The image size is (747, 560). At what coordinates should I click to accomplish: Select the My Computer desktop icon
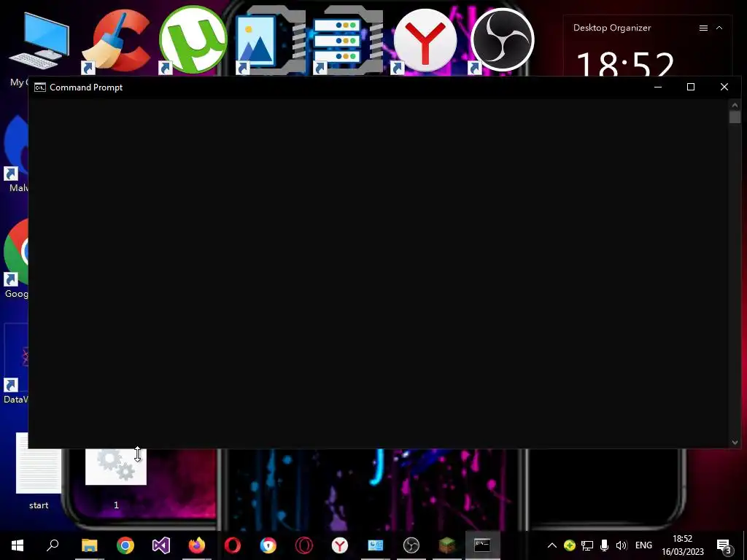pos(39,41)
